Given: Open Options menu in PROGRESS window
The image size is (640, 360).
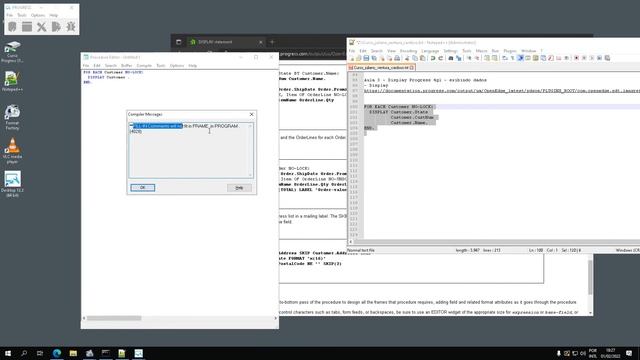Looking at the screenshot, I should (38, 15).
